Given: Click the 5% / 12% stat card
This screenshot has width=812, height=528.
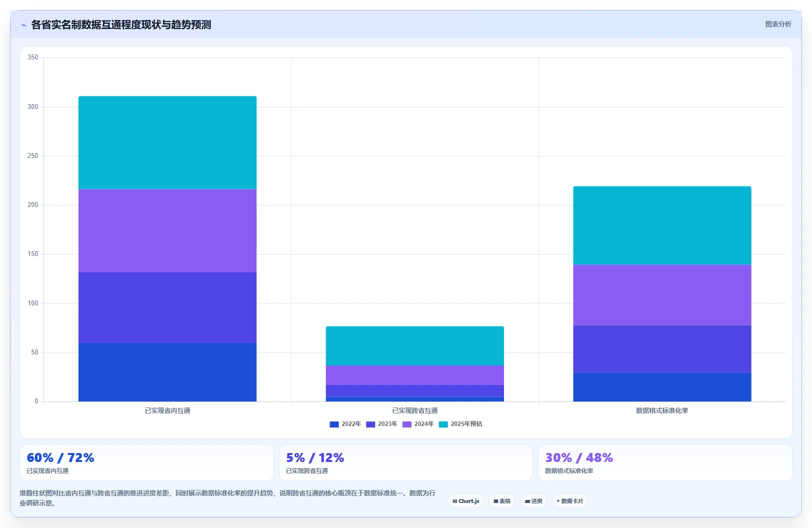Looking at the screenshot, I should (405, 462).
